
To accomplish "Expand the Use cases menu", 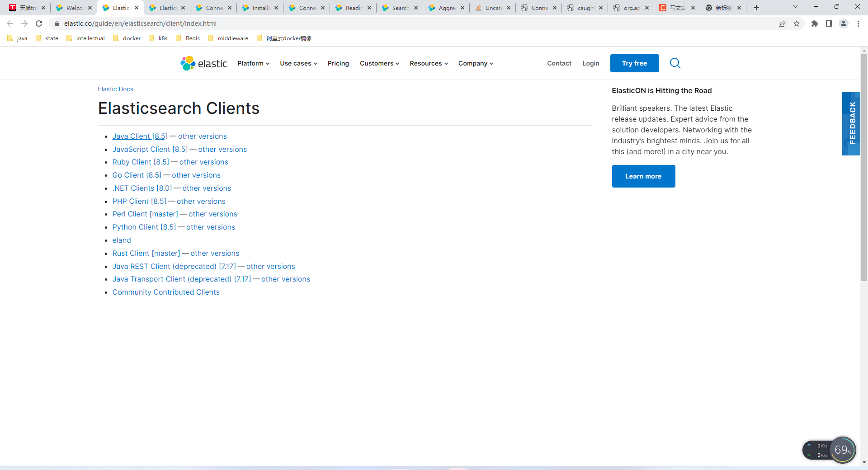I will (x=298, y=63).
